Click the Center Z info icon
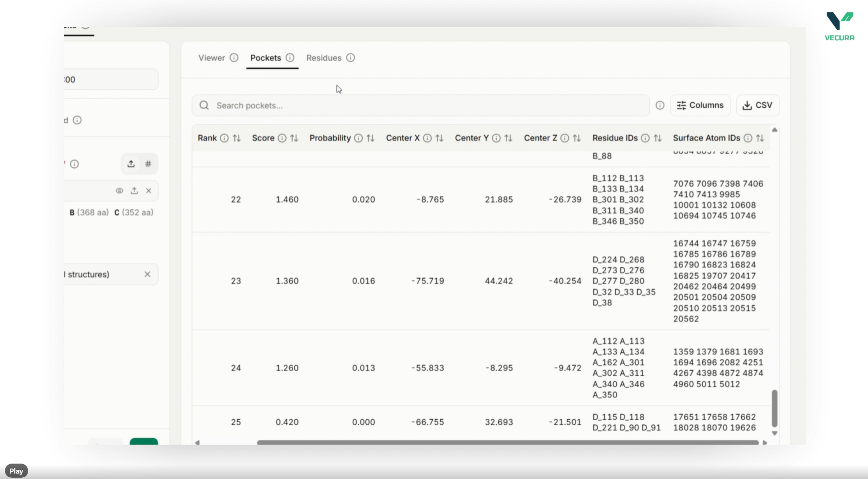 click(565, 138)
